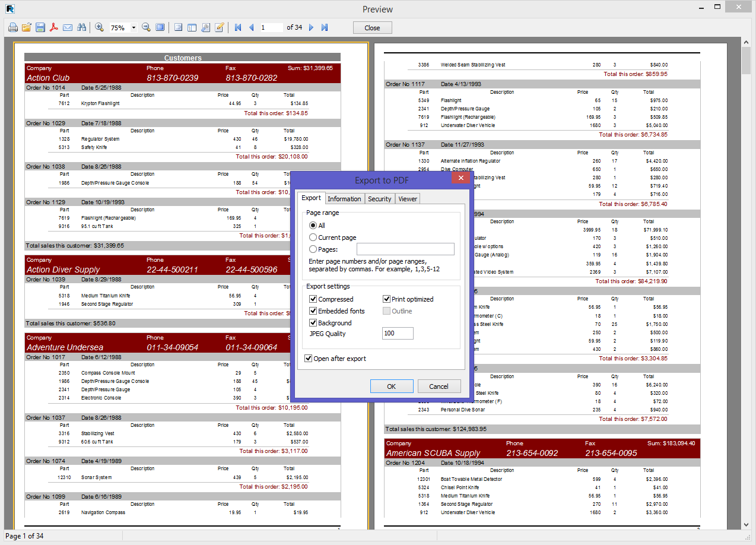Click the 'Action Club' company name
Screen dimensions: 756x545
point(48,78)
